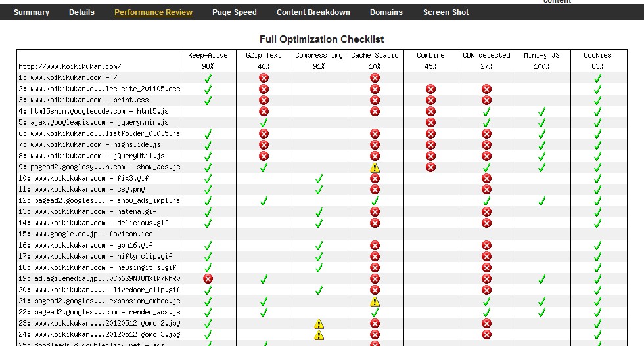Click row 18 newsingit_s.gif request
Screen dimensions: 644x346
(x=97, y=267)
